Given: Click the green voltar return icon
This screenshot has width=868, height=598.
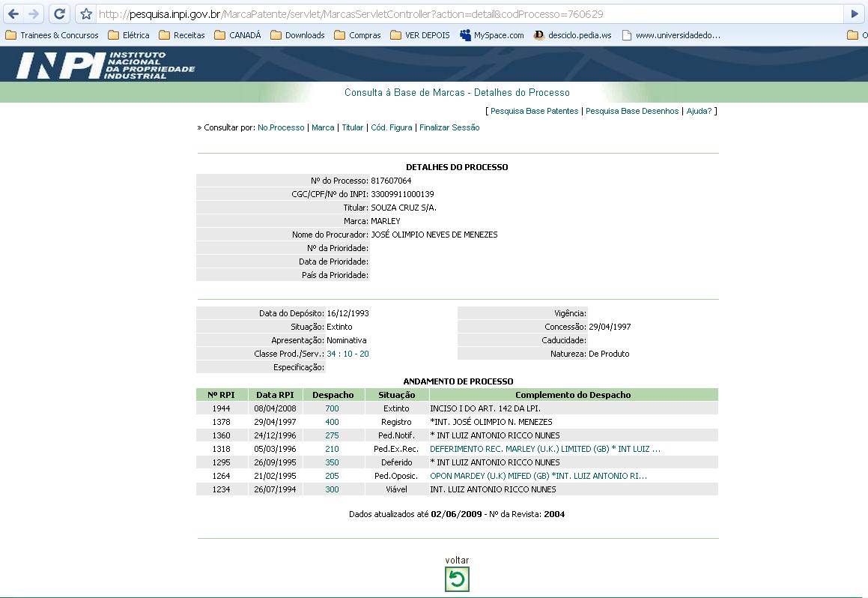Looking at the screenshot, I should click(457, 579).
